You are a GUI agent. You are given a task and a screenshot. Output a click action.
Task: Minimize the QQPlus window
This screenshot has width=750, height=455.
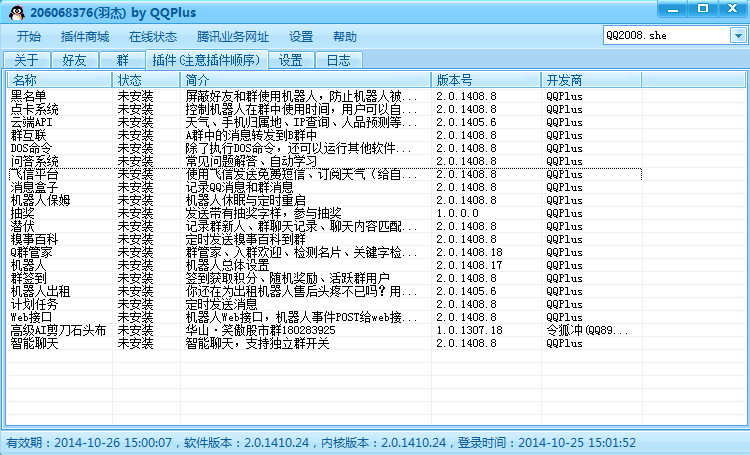tap(673, 9)
